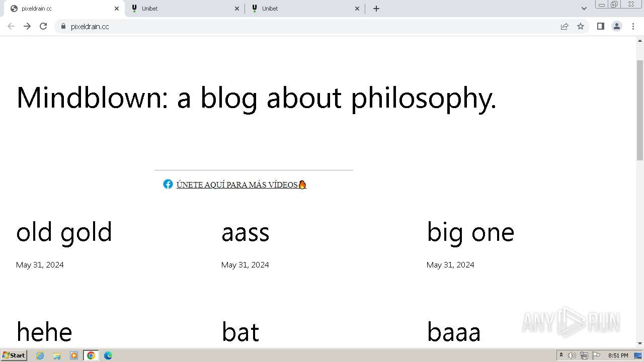Reload the pixeldrain.cc page
This screenshot has width=644, height=362.
coord(43,26)
